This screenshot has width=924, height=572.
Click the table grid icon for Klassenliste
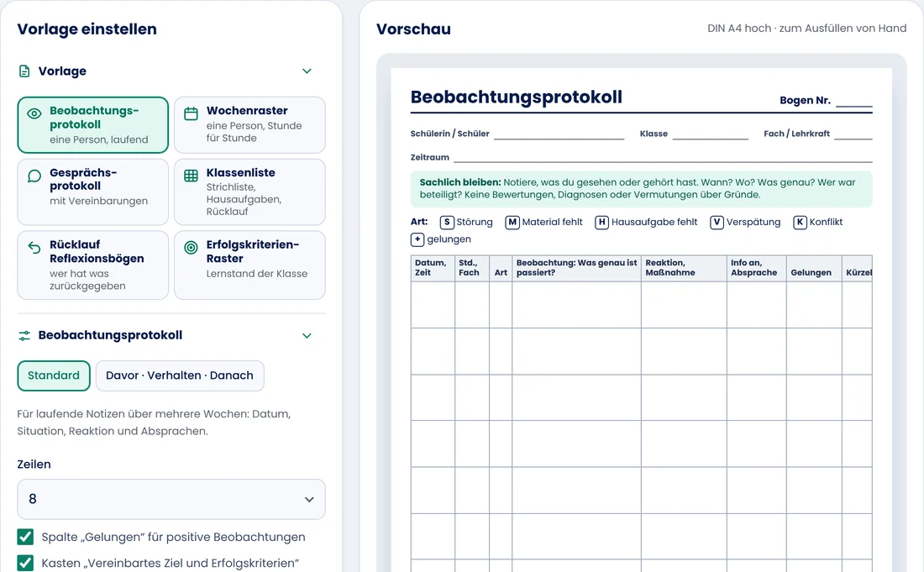tap(191, 176)
